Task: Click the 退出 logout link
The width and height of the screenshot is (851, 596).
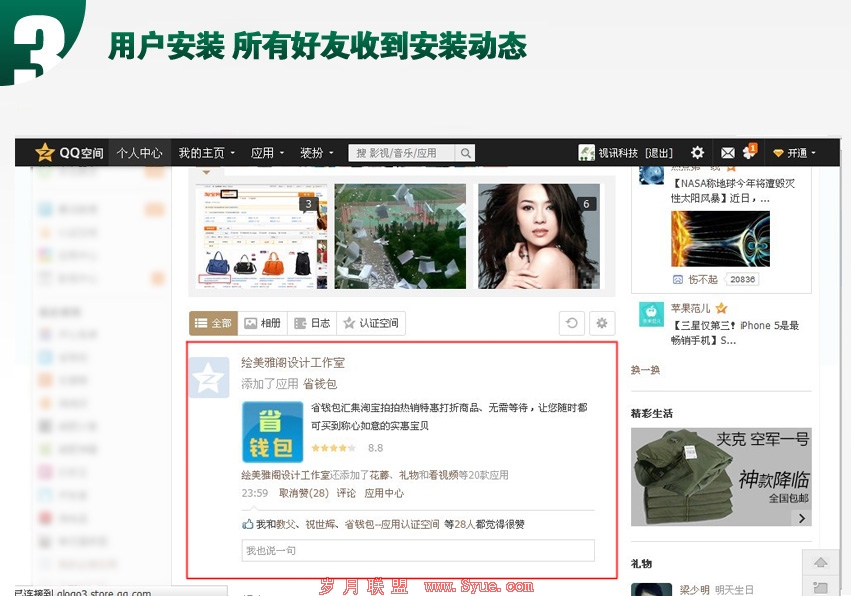Action: (x=659, y=153)
